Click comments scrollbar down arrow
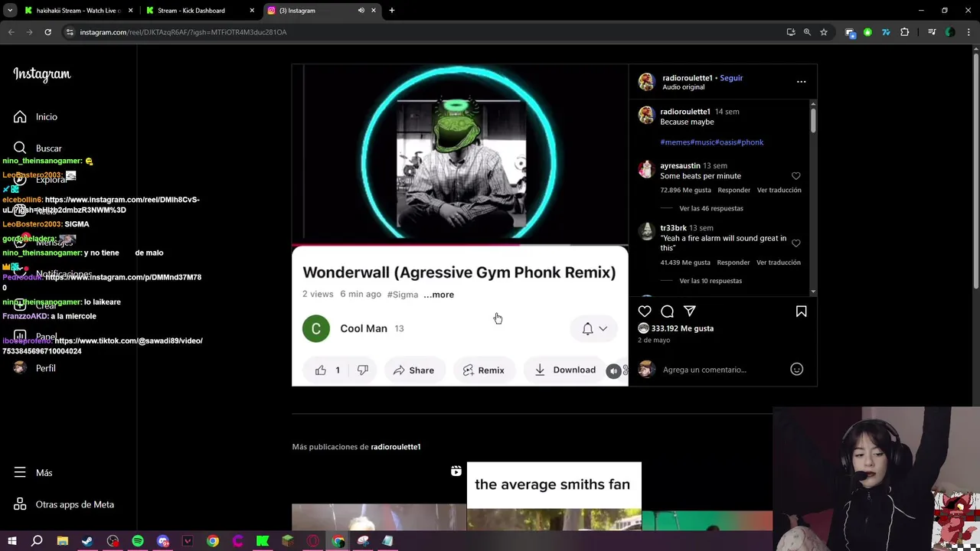This screenshot has width=980, height=551. coord(813,292)
